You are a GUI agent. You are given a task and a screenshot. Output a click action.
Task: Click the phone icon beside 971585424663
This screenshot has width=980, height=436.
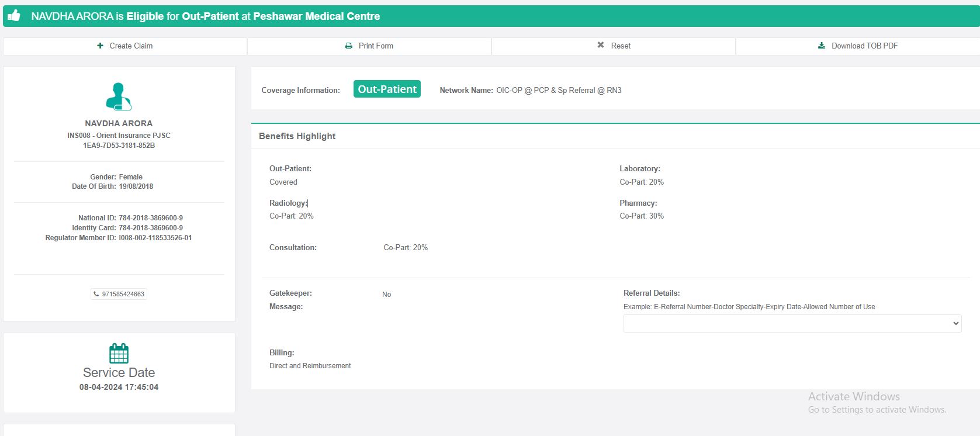96,294
